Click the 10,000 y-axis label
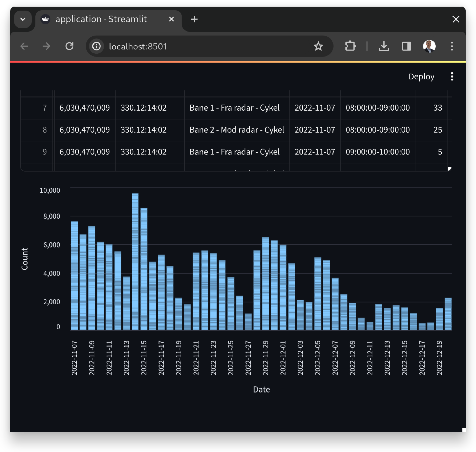The height and width of the screenshot is (452, 476). 50,190
